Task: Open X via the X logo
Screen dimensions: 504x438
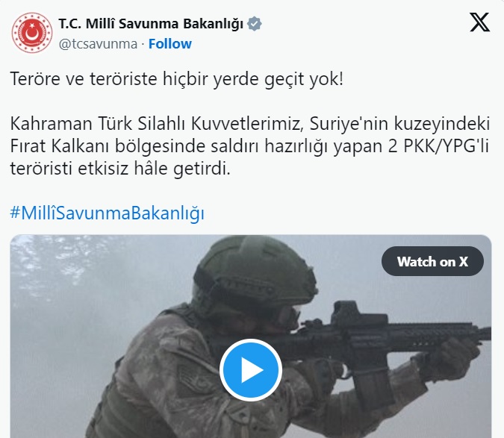Action: [480, 22]
